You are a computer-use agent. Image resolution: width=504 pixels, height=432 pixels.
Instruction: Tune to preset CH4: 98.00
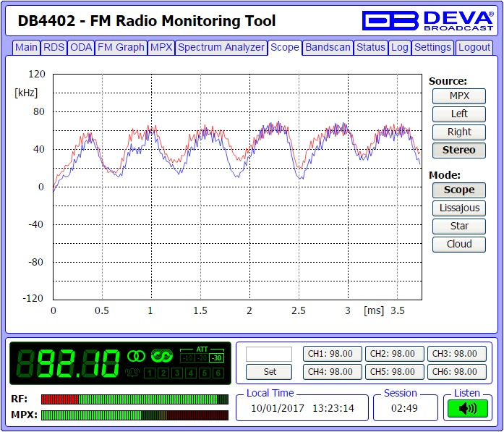333,372
